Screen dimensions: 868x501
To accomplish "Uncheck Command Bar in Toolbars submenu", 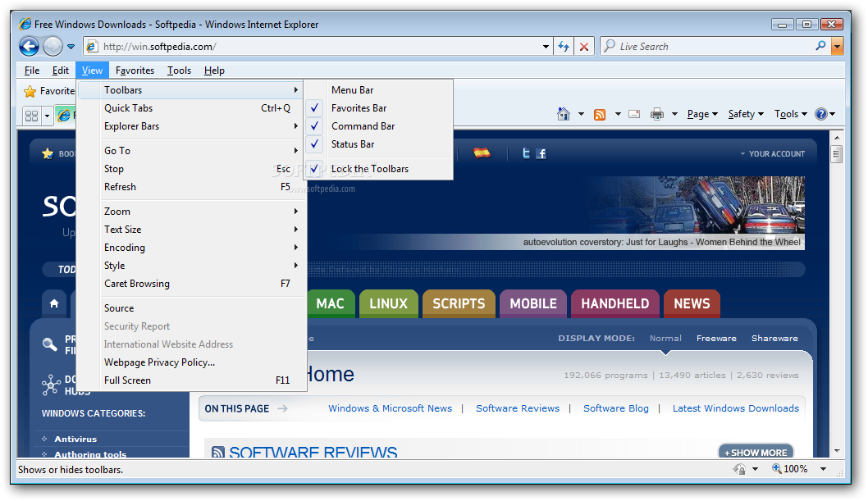I will point(378,126).
